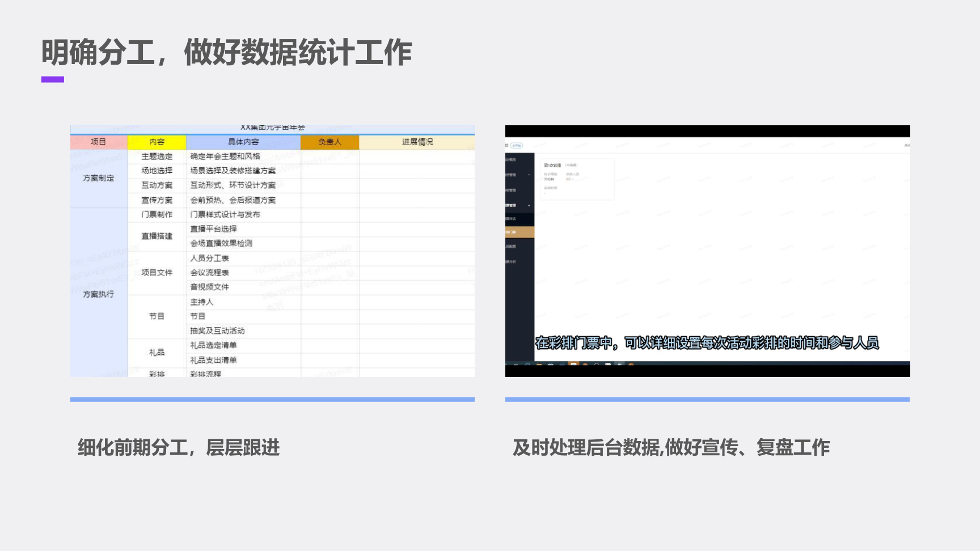The width and height of the screenshot is (980, 551).
Task: Select the 主题选定 cell
Action: 157,156
